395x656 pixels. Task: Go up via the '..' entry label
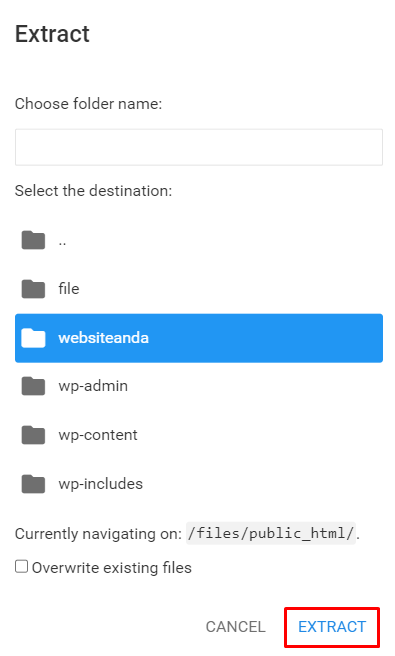[x=62, y=242]
